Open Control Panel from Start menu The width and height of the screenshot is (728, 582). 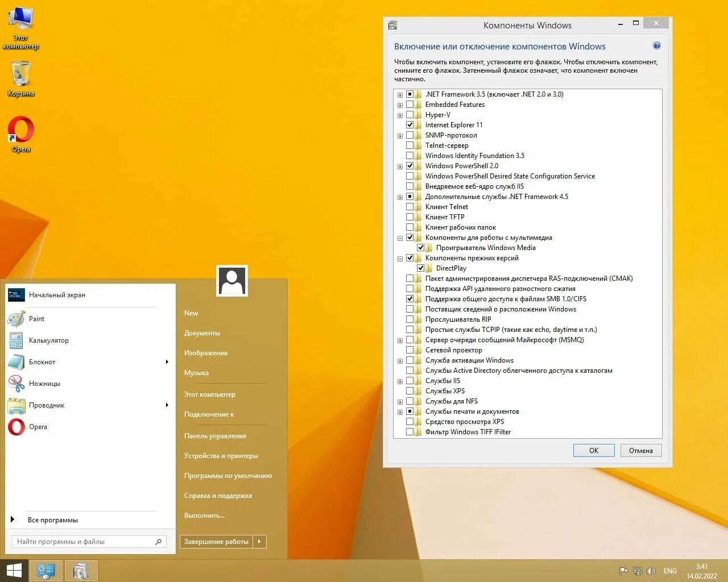[x=215, y=436]
